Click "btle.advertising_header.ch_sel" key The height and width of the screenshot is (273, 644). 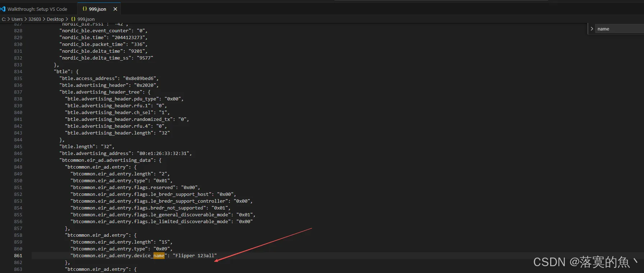tap(109, 112)
